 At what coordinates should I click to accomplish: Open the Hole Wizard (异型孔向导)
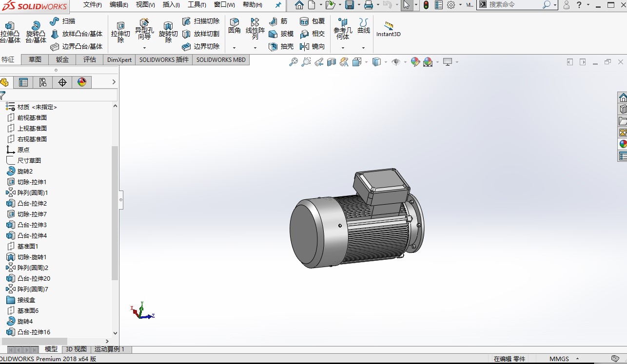click(144, 30)
